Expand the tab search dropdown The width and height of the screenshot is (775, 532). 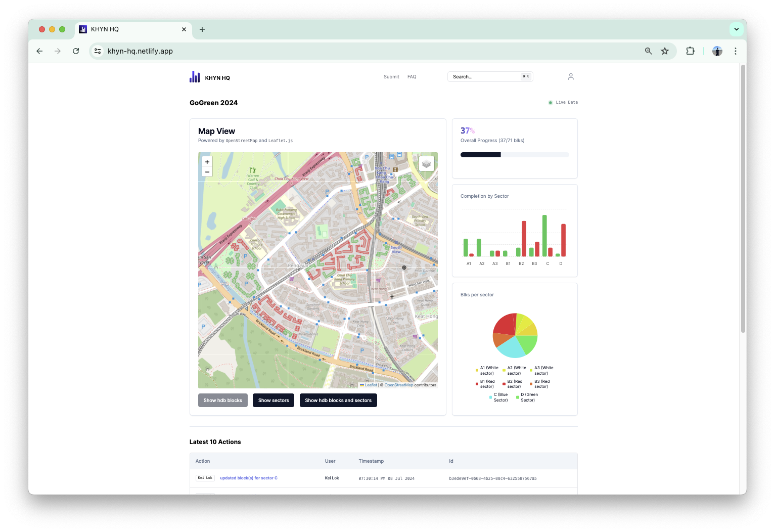tap(737, 29)
